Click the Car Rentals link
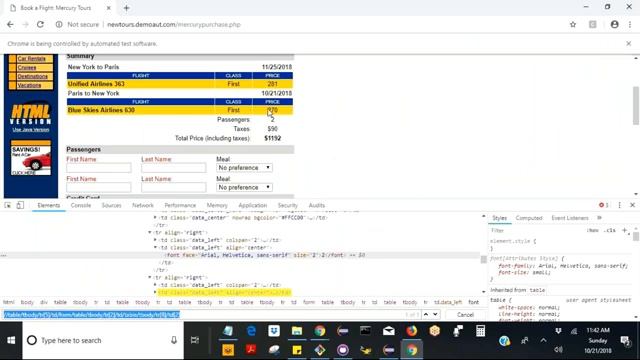The height and width of the screenshot is (360, 640). 31,59
